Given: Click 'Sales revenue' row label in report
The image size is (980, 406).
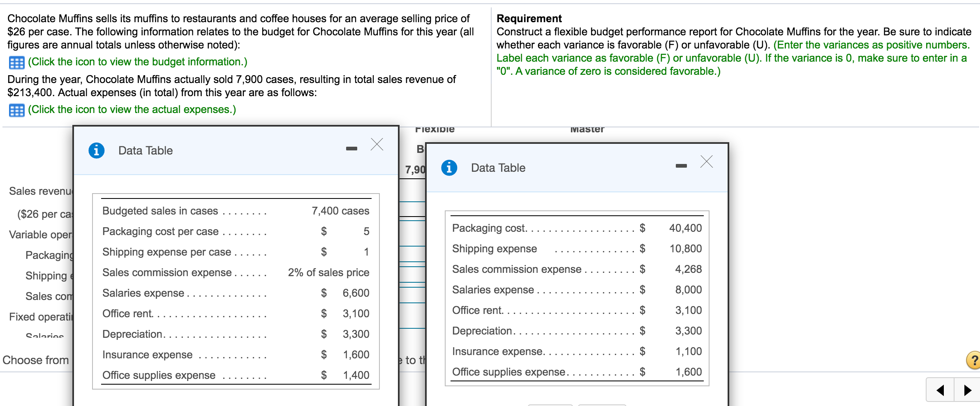Looking at the screenshot, I should 41,191.
